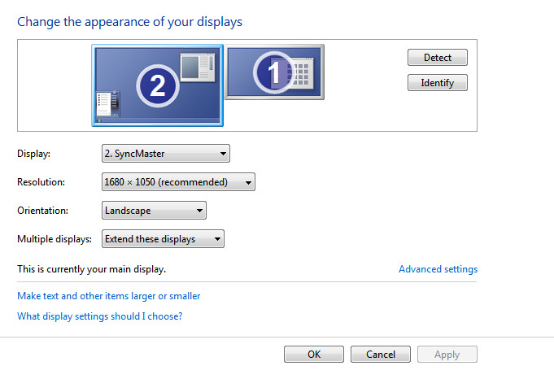Click the Cancel button
The width and height of the screenshot is (554, 392).
click(x=381, y=355)
